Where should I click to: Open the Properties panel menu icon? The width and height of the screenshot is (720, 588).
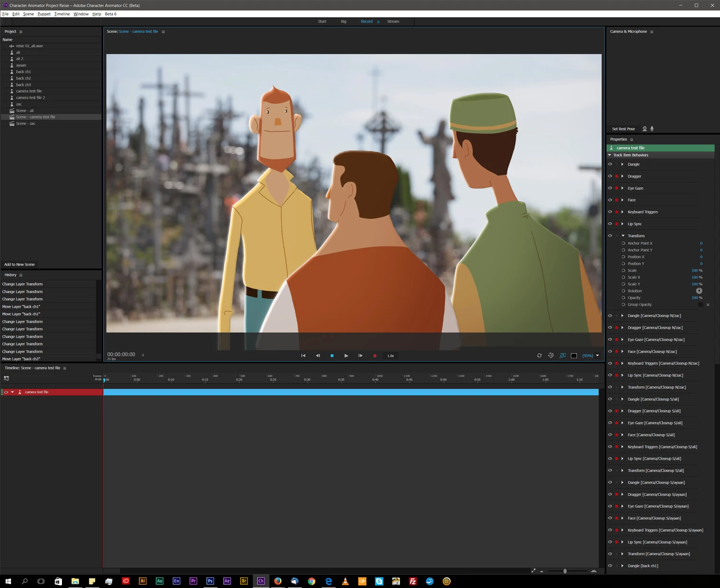click(x=632, y=139)
